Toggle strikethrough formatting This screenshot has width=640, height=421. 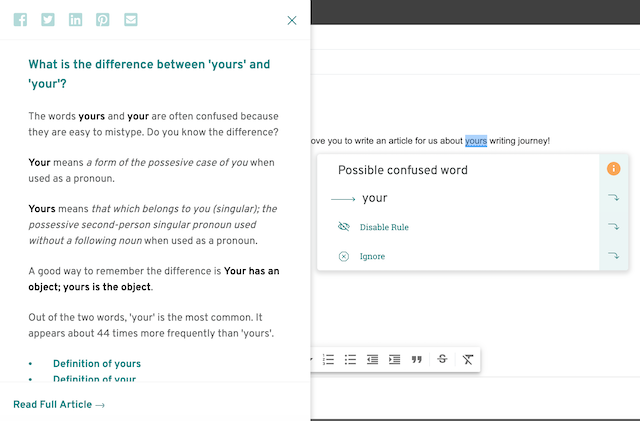442,359
